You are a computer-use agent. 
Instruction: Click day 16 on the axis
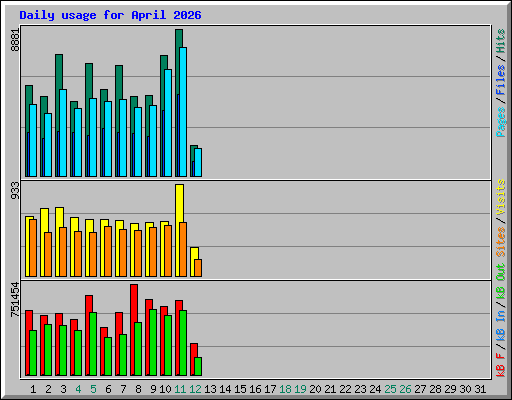coord(255,389)
